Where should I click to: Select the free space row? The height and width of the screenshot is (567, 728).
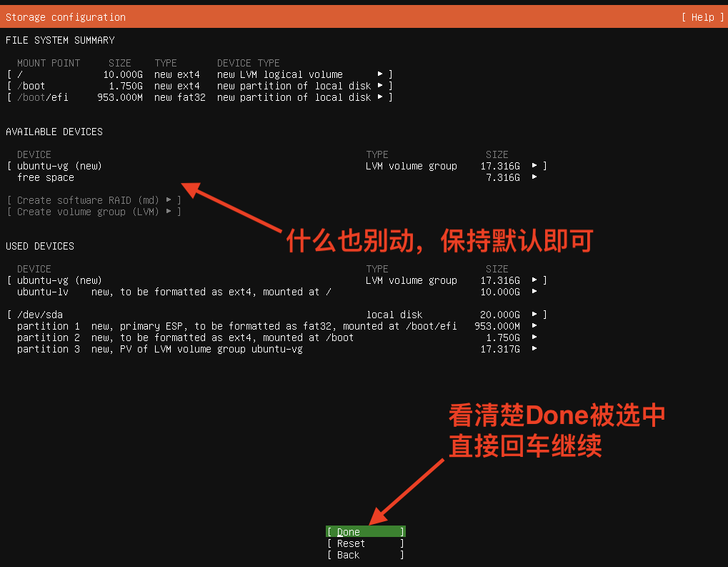click(277, 177)
